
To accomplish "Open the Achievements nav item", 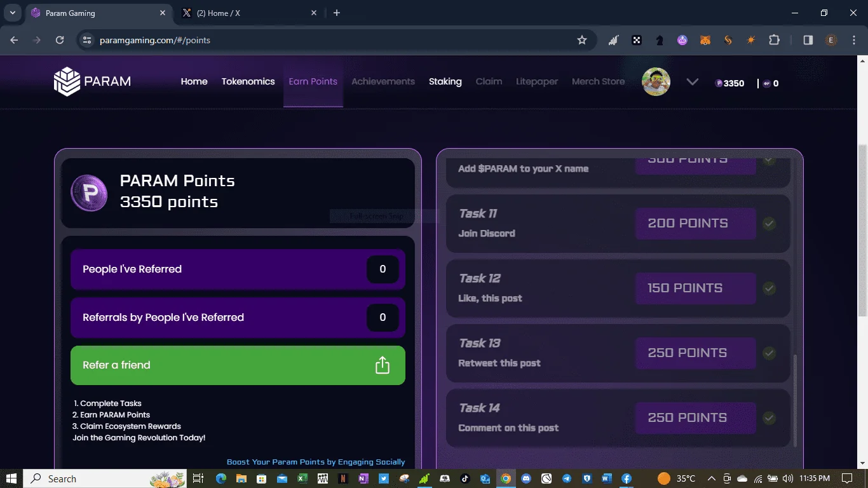I will click(383, 81).
